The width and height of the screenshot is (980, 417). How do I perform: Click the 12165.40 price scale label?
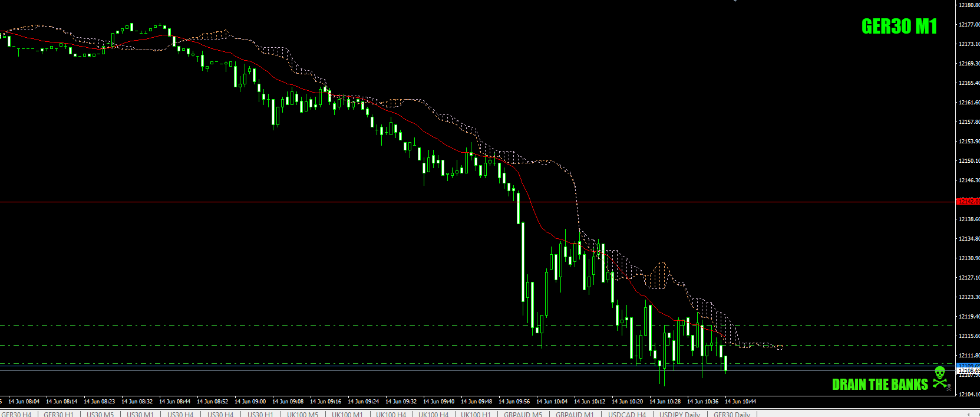(969, 83)
